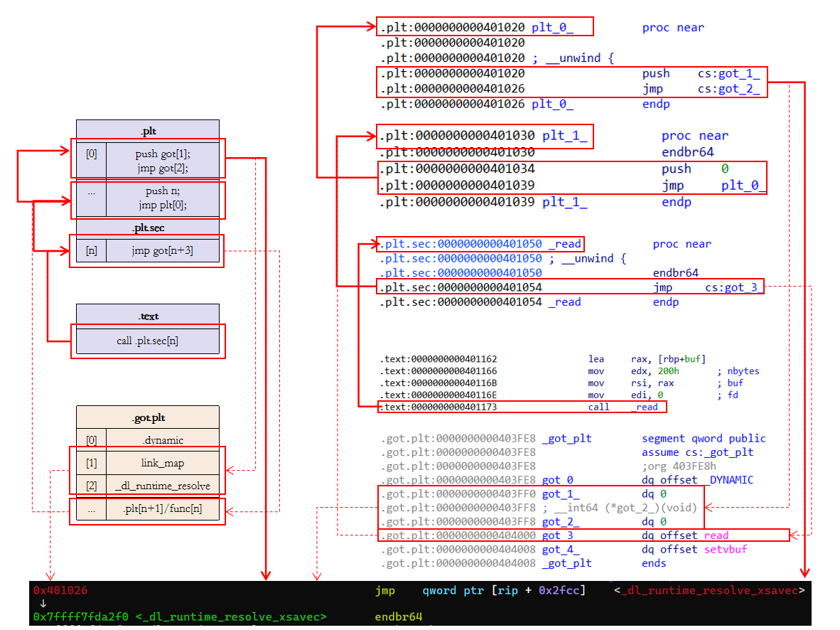Click the 'jmp plt_0_' instruction operand
This screenshot has width=840, height=630.
[x=743, y=186]
